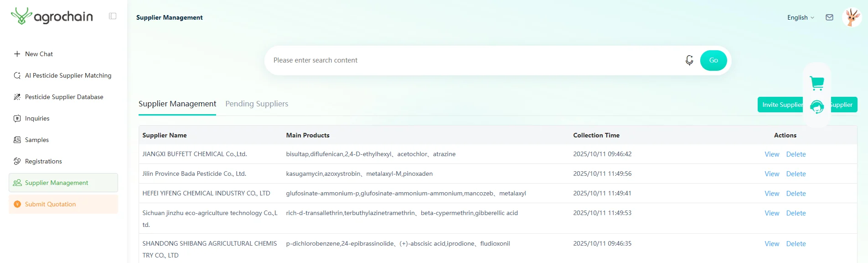This screenshot has width=868, height=263.
Task: Switch to Pending Suppliers tab
Action: pyautogui.click(x=257, y=104)
